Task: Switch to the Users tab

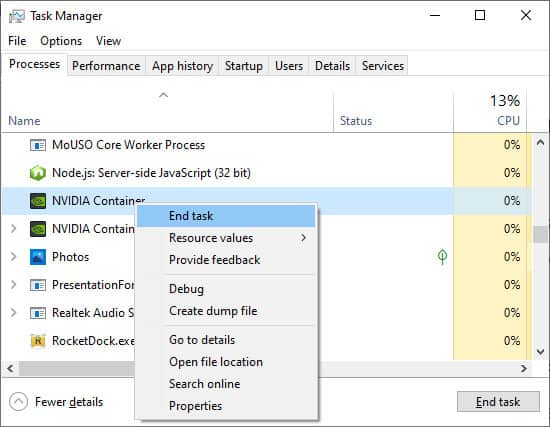Action: 289,66
